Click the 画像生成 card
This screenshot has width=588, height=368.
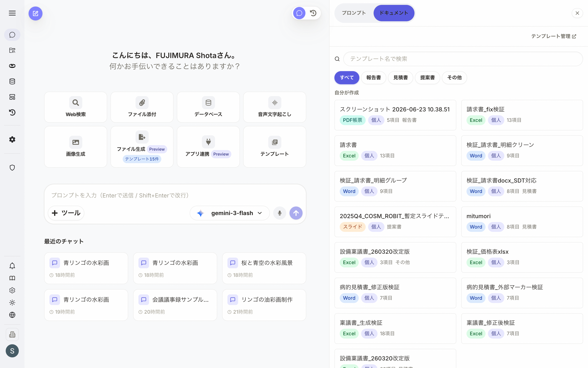click(x=76, y=147)
